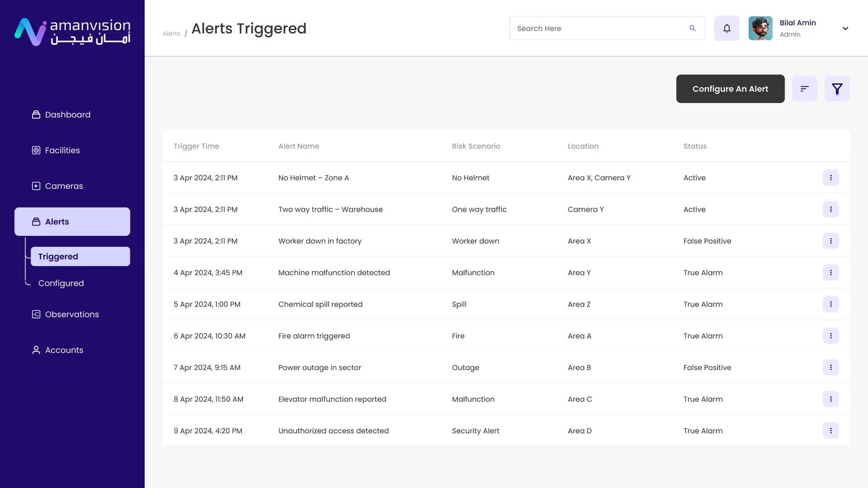The image size is (868, 488).
Task: Open the Observations menu item
Action: (x=72, y=315)
